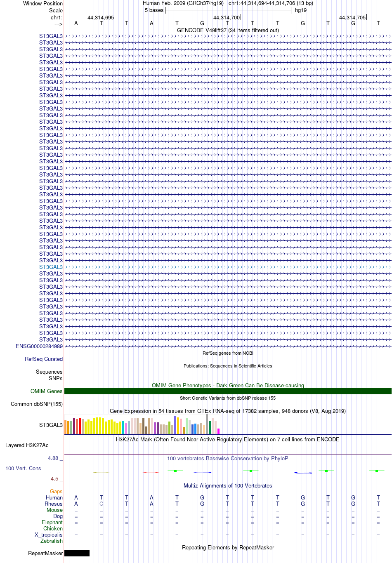The width and height of the screenshot is (392, 563).
Task: Click the 44,314,705 position marker
Action: click(352, 18)
